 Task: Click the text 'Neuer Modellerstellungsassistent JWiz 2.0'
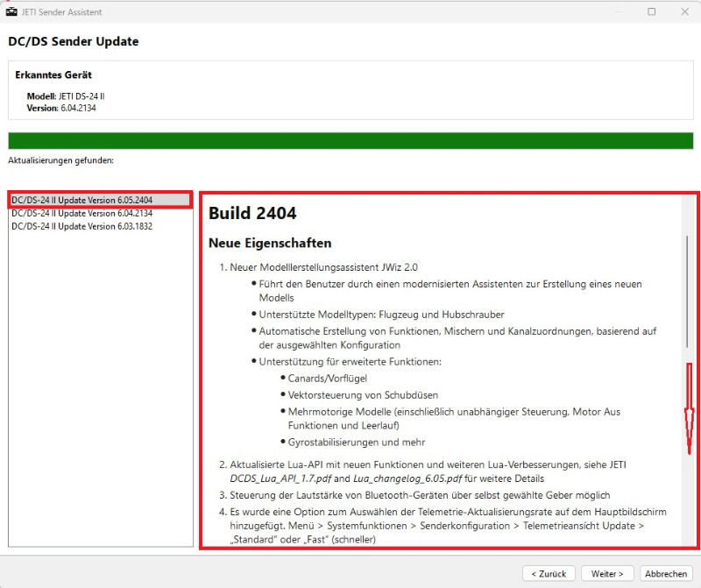pyautogui.click(x=323, y=267)
